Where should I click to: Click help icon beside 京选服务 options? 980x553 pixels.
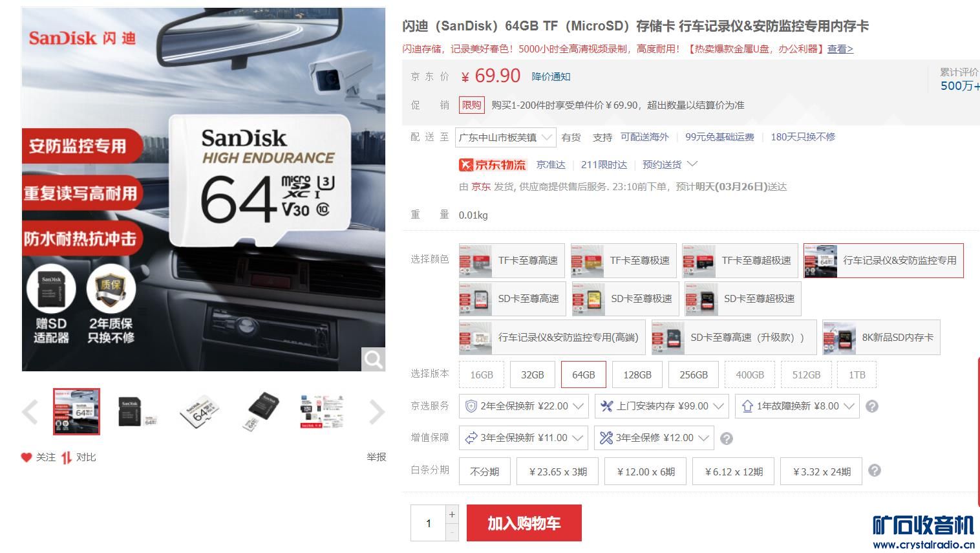click(872, 406)
